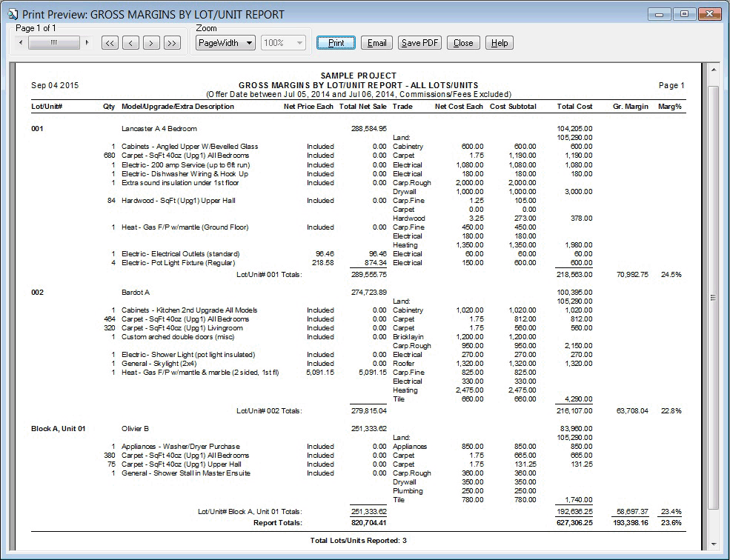Click the 193,398.16 total gross margin

tap(631, 523)
